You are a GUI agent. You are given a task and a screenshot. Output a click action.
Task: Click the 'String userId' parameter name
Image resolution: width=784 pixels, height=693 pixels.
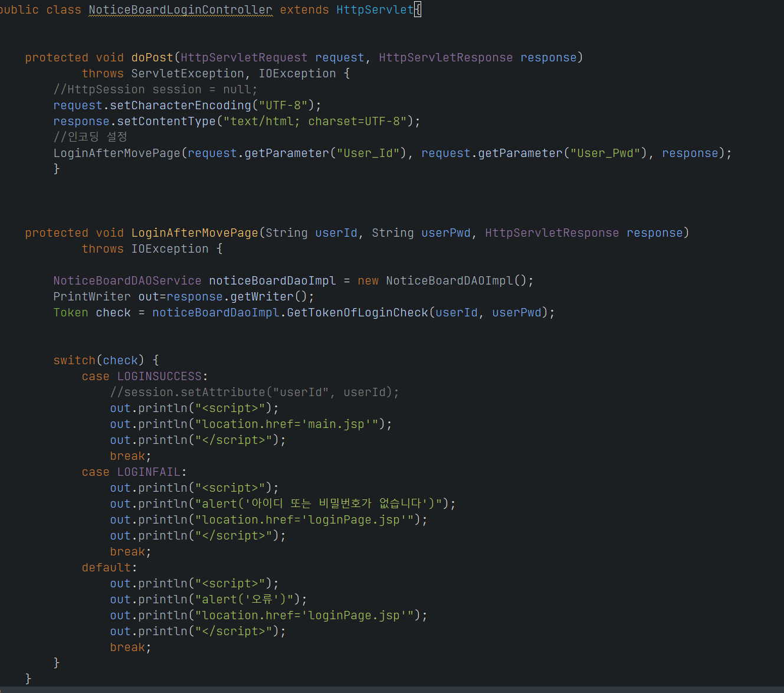(x=336, y=233)
